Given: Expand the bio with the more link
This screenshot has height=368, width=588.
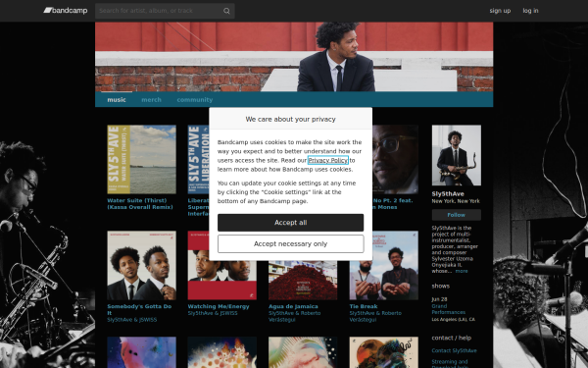Looking at the screenshot, I should tap(462, 271).
